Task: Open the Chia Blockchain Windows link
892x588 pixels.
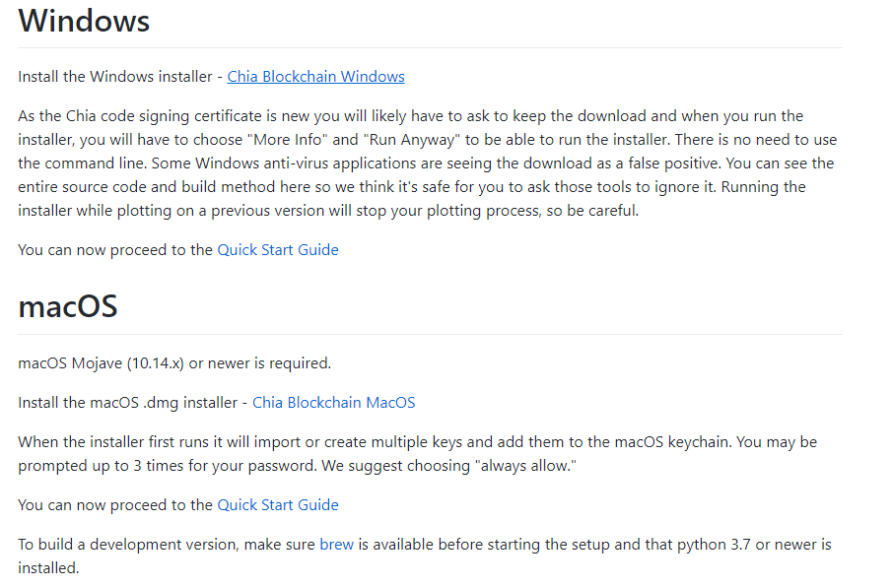Action: click(x=315, y=77)
